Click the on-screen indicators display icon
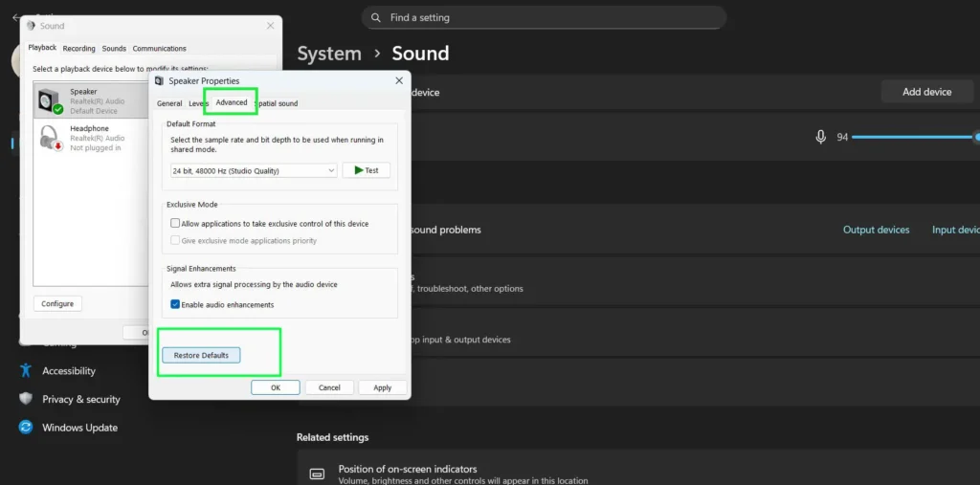This screenshot has height=485, width=980. click(318, 474)
